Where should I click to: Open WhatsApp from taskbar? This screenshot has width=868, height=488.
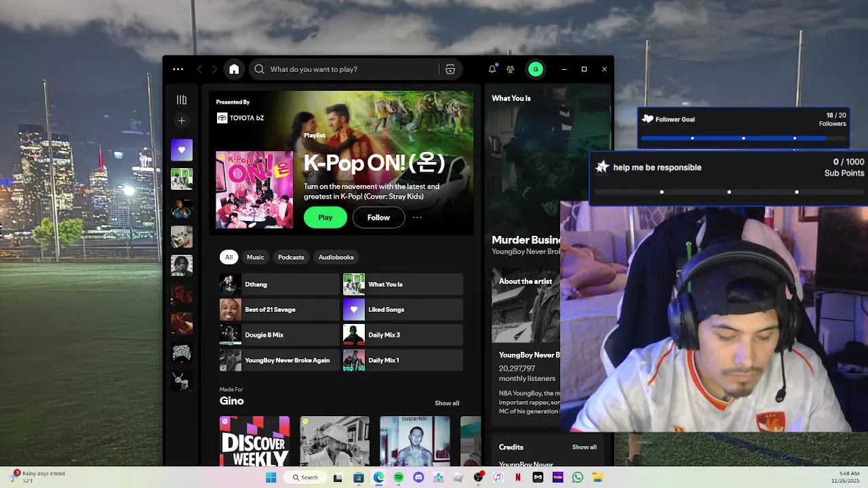pyautogui.click(x=578, y=478)
